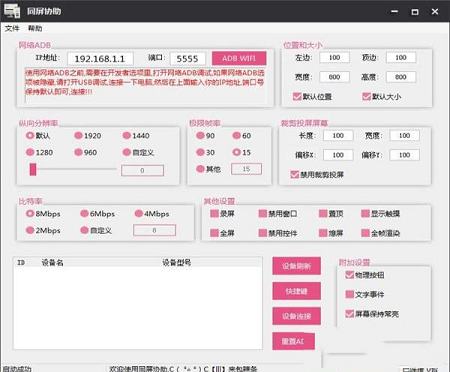This screenshot has width=450, height=372.
Task: Click the 顶边 position input field
Action: [x=401, y=57]
